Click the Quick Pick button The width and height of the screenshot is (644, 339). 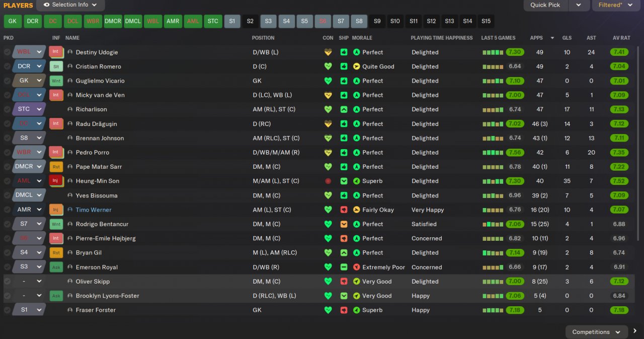tap(545, 5)
